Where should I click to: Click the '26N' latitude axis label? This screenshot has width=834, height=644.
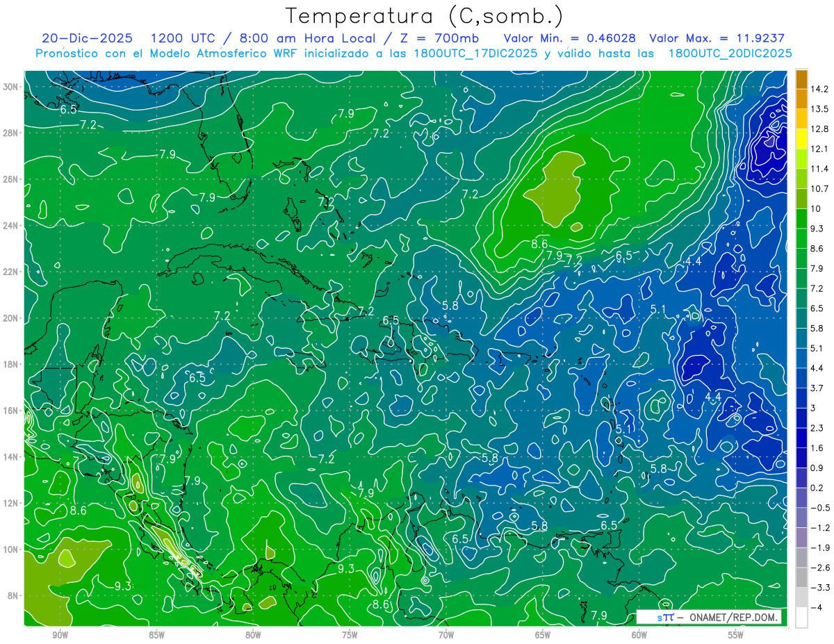[10, 179]
